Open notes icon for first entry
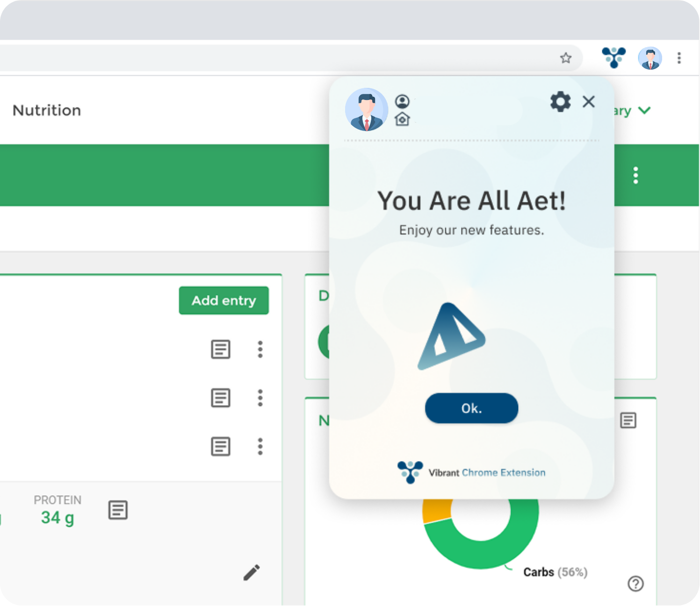 pos(221,349)
